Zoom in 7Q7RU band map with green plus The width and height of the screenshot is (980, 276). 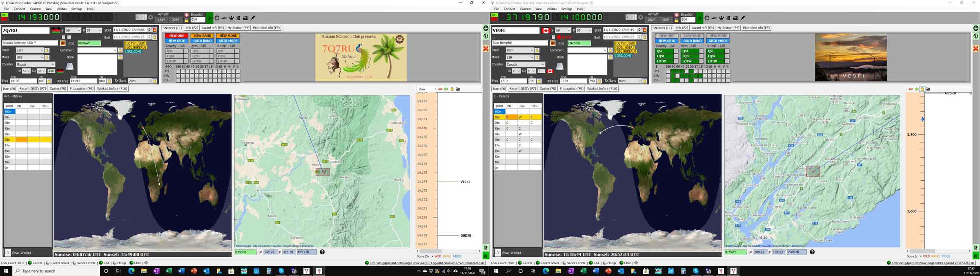coord(446,89)
